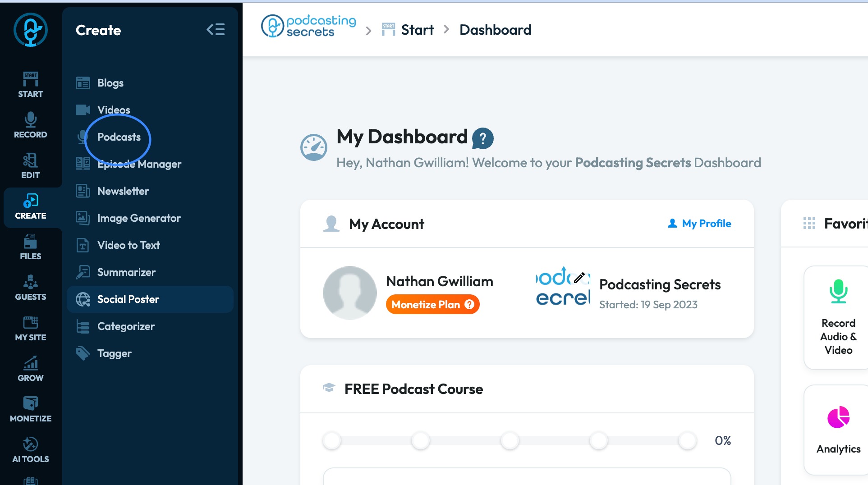Open the GROW section in left rail

pos(31,369)
